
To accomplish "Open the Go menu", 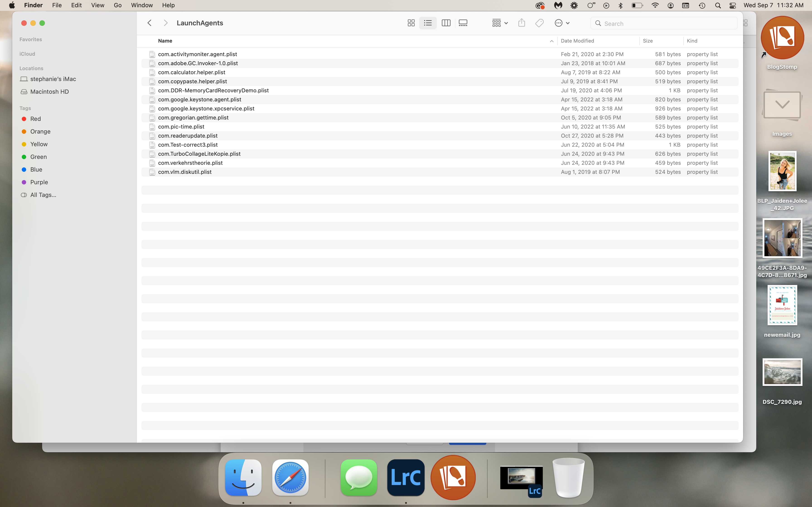I will [117, 5].
